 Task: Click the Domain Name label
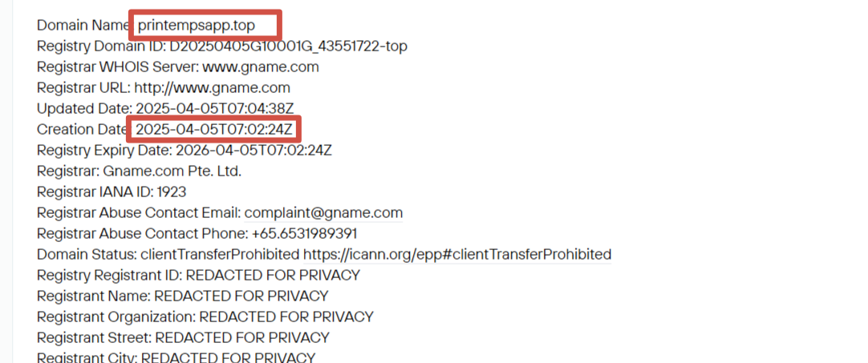coord(83,26)
